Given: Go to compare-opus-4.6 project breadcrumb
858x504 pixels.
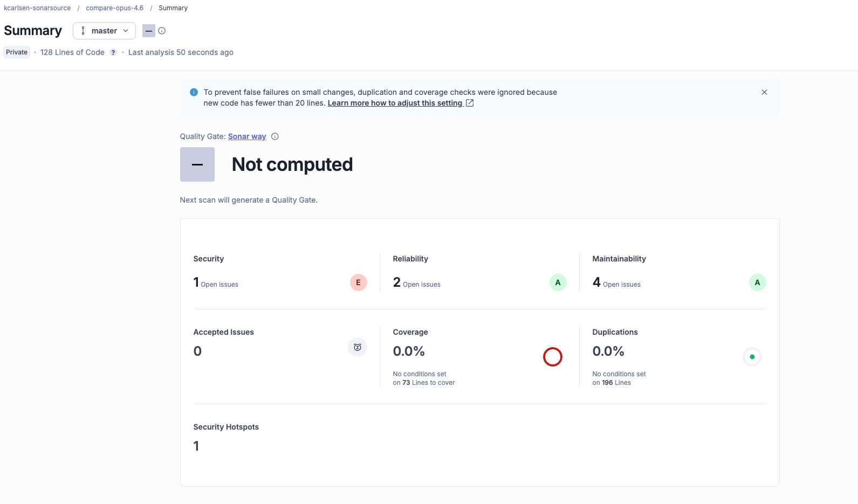Looking at the screenshot, I should [114, 8].
